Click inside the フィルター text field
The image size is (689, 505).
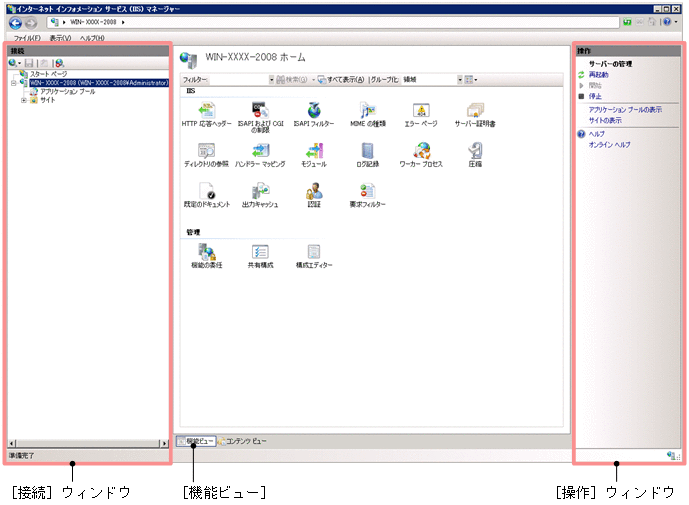point(238,80)
